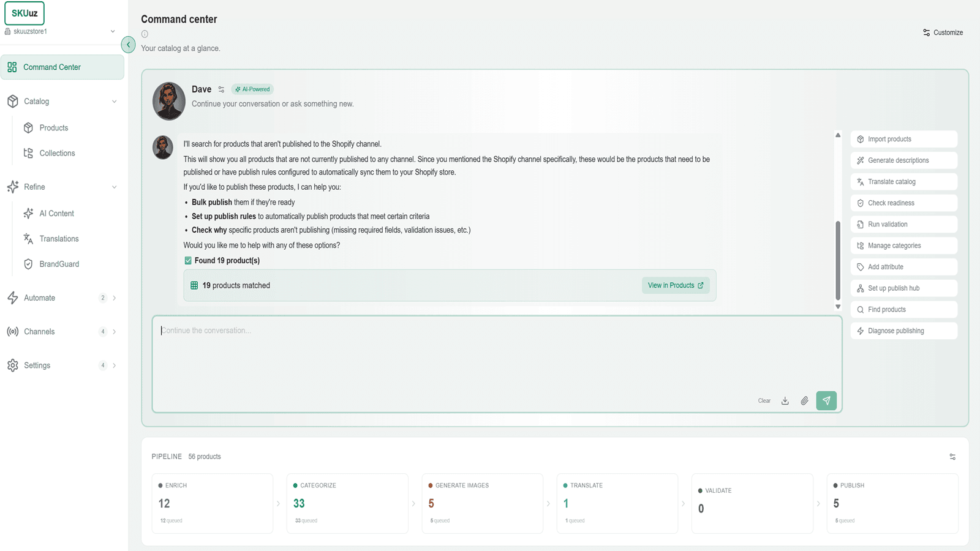980x551 pixels.
Task: Click the small Dave avatar beside message
Action: point(162,148)
